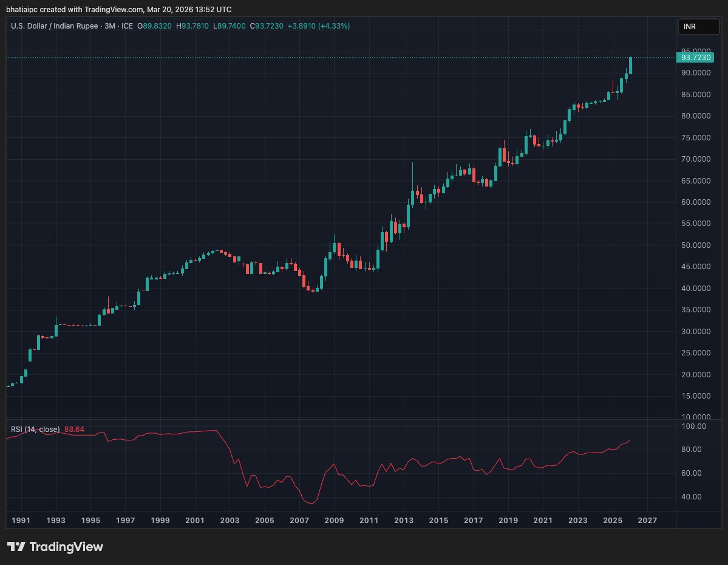Click the 55.0000 price axis label
This screenshot has height=565, width=728.
point(696,224)
